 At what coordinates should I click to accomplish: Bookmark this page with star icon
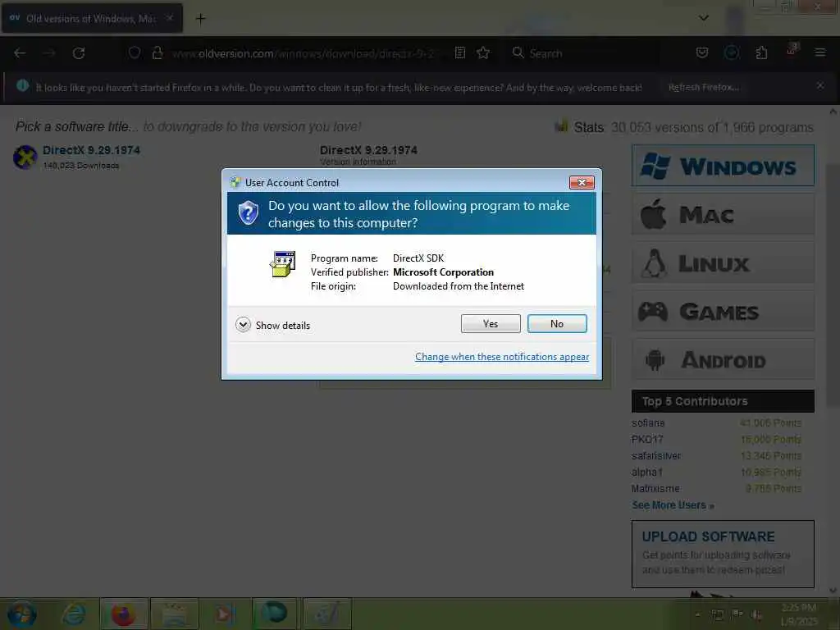[x=483, y=52]
